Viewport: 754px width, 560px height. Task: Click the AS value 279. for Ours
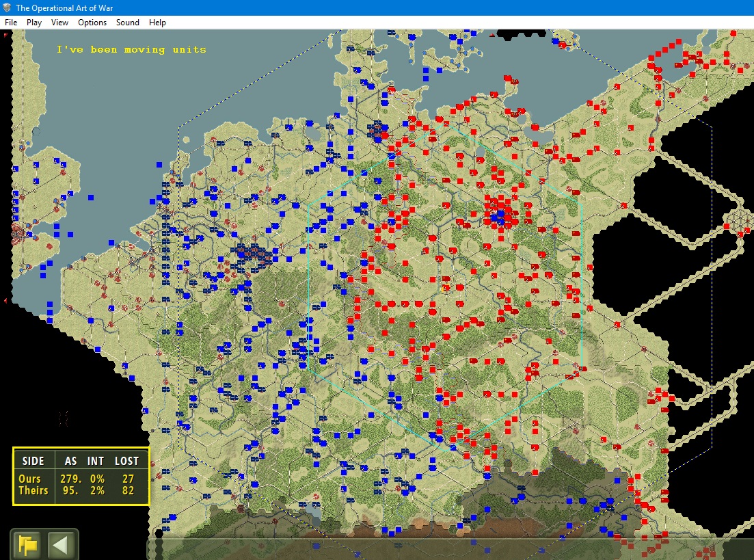[x=70, y=479]
